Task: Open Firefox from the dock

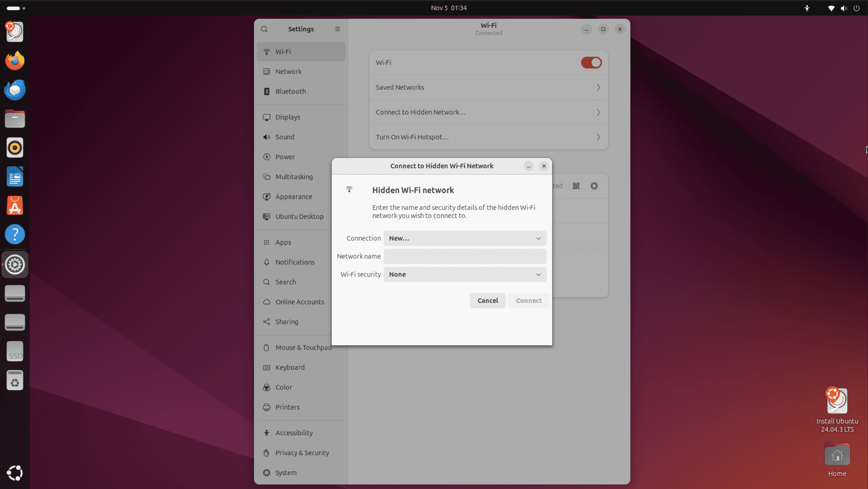Action: tap(15, 61)
